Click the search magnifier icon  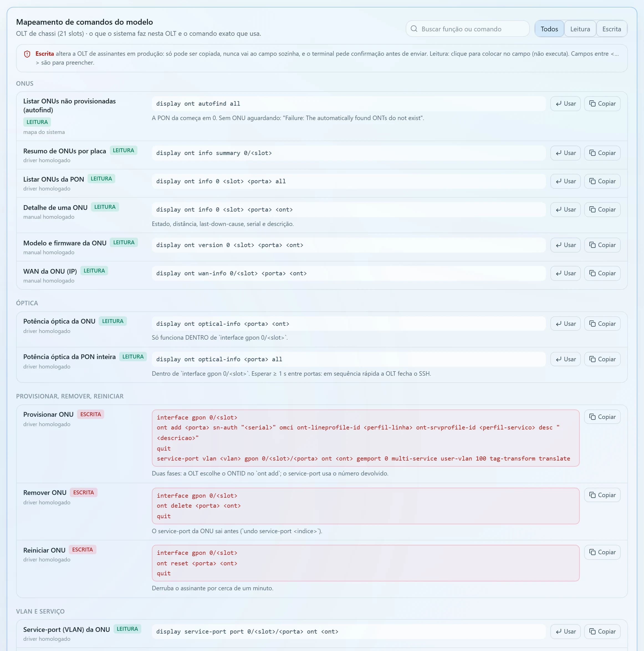click(414, 29)
